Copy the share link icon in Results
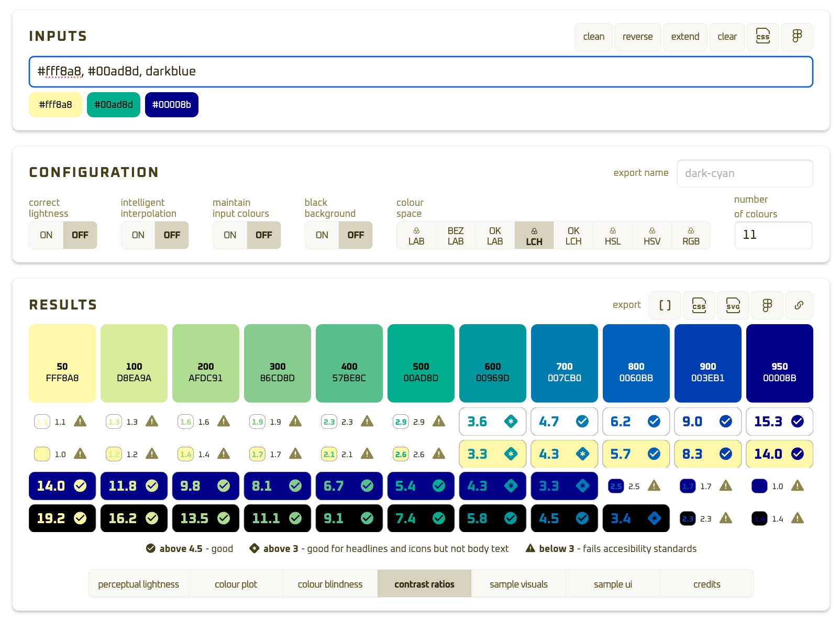 click(x=799, y=305)
